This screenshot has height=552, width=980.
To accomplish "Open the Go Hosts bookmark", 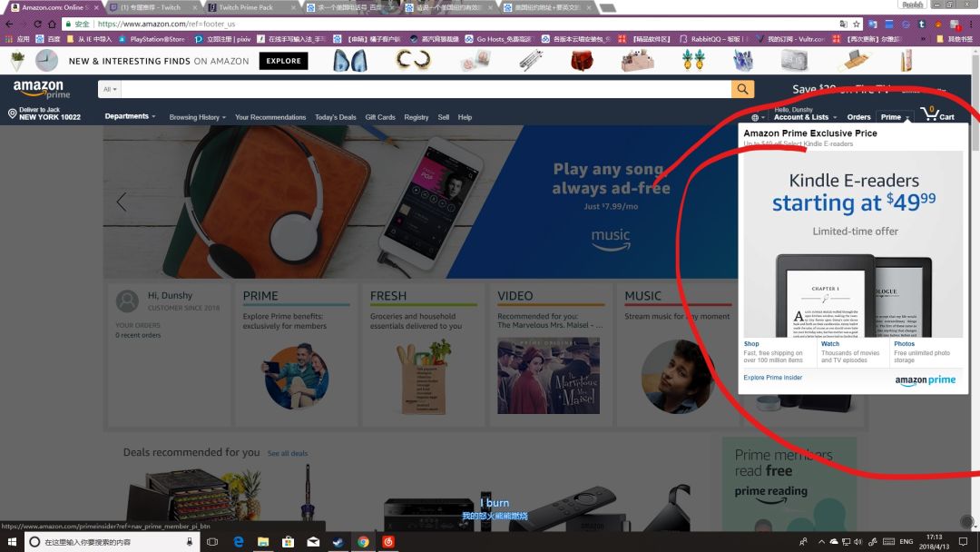I will (x=498, y=39).
